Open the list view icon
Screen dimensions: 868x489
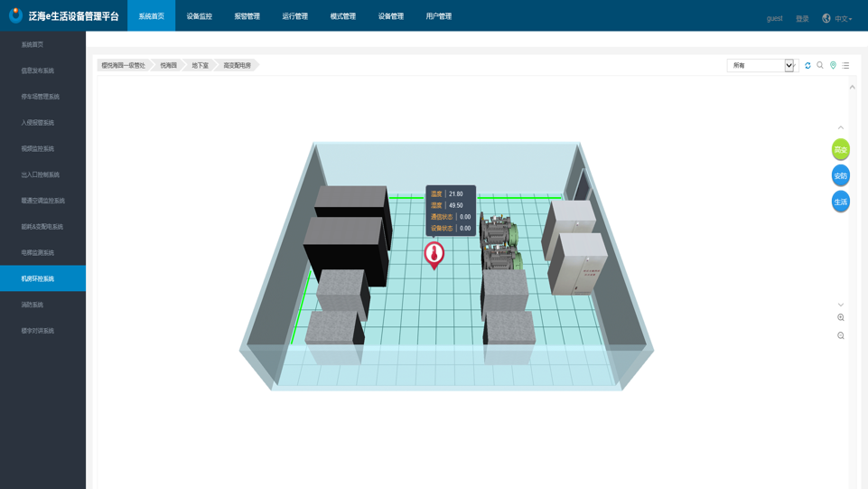(845, 66)
